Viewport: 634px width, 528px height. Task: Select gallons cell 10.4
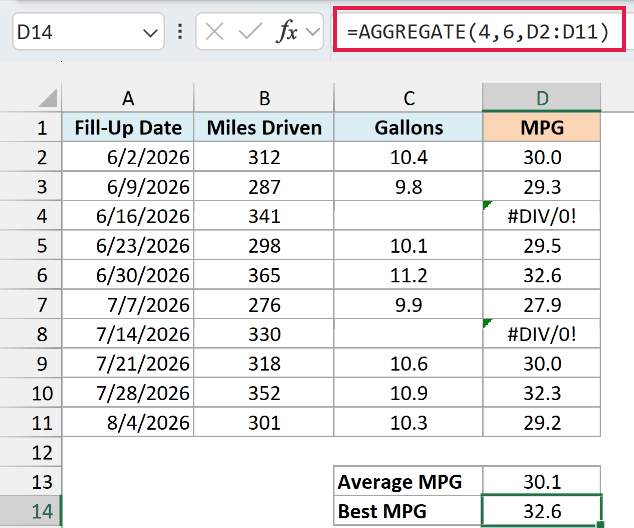[x=408, y=157]
